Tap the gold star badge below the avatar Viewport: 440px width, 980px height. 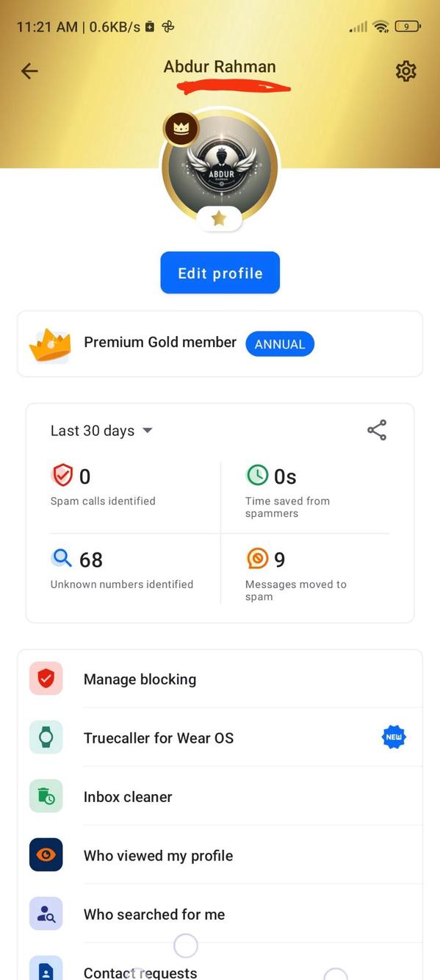(x=219, y=218)
